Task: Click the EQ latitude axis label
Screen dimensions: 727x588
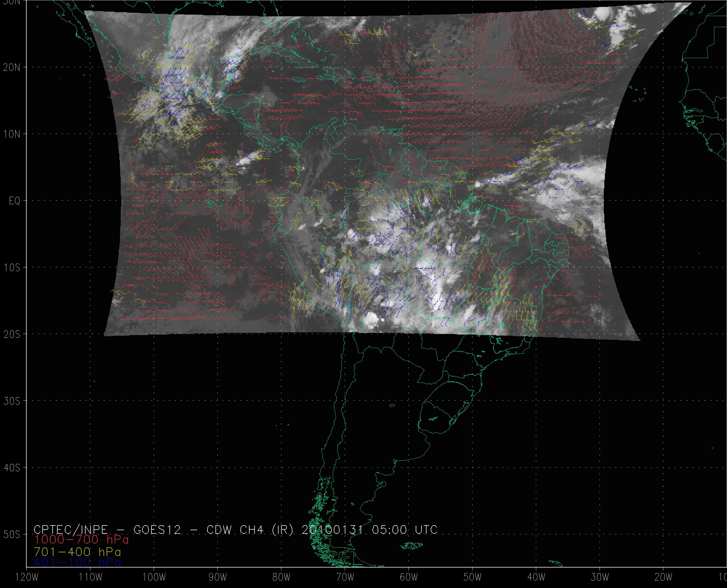Action: pyautogui.click(x=14, y=201)
